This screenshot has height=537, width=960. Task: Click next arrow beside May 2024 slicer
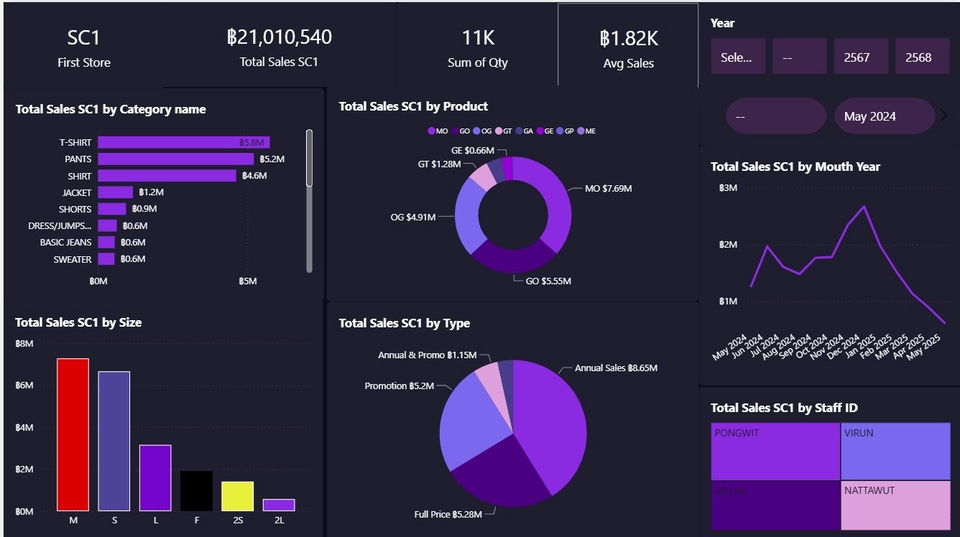[944, 116]
